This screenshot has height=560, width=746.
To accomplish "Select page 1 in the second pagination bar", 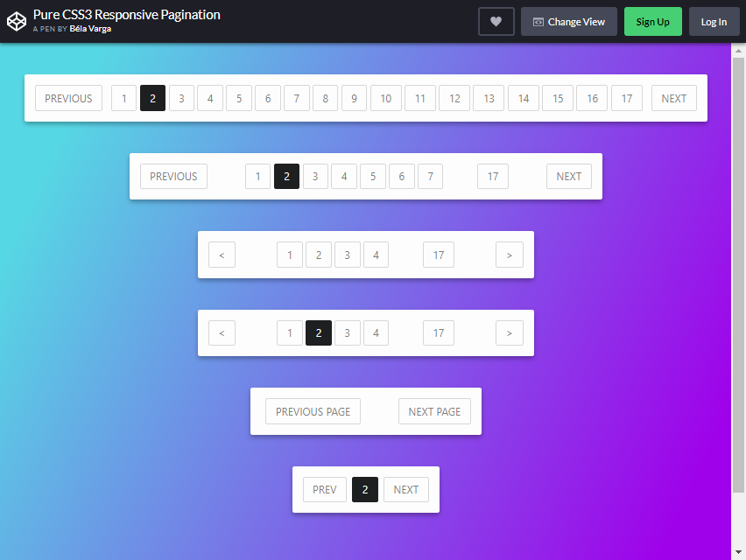I will (258, 177).
